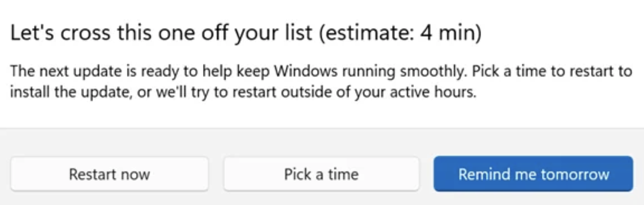Schedule a restart time for the update

(321, 174)
